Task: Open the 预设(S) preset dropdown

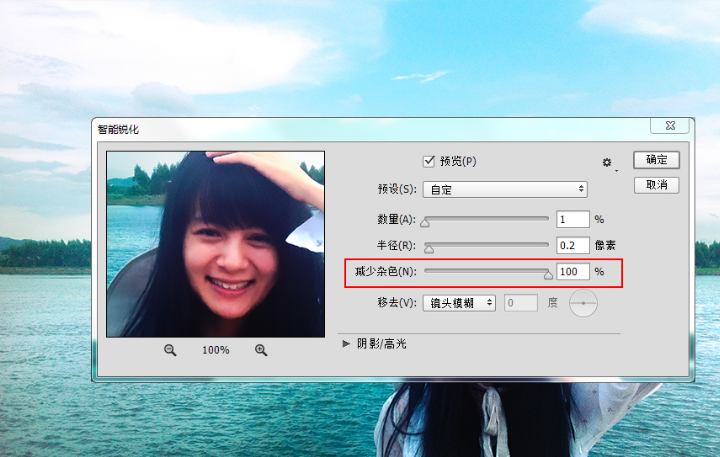Action: click(x=505, y=189)
